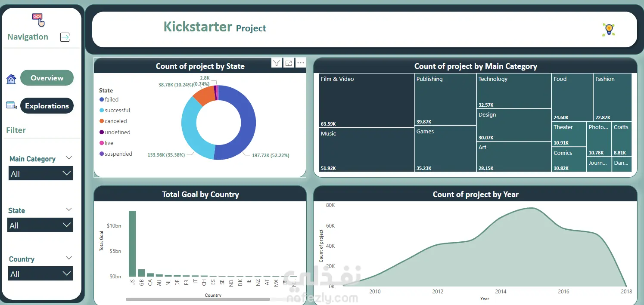Open the State filter All dropdown
The width and height of the screenshot is (644, 305).
tap(40, 225)
